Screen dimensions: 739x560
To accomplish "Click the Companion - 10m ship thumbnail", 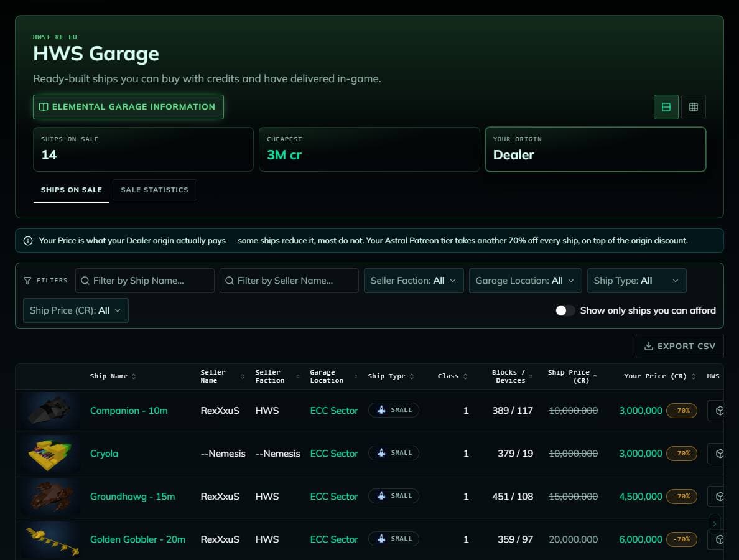I will 51,411.
